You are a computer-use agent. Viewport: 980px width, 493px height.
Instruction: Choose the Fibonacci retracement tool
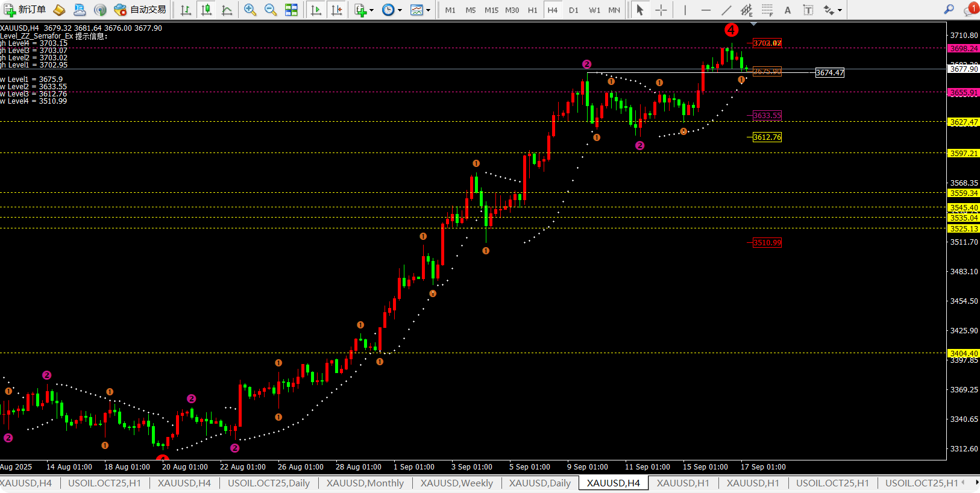pos(767,10)
